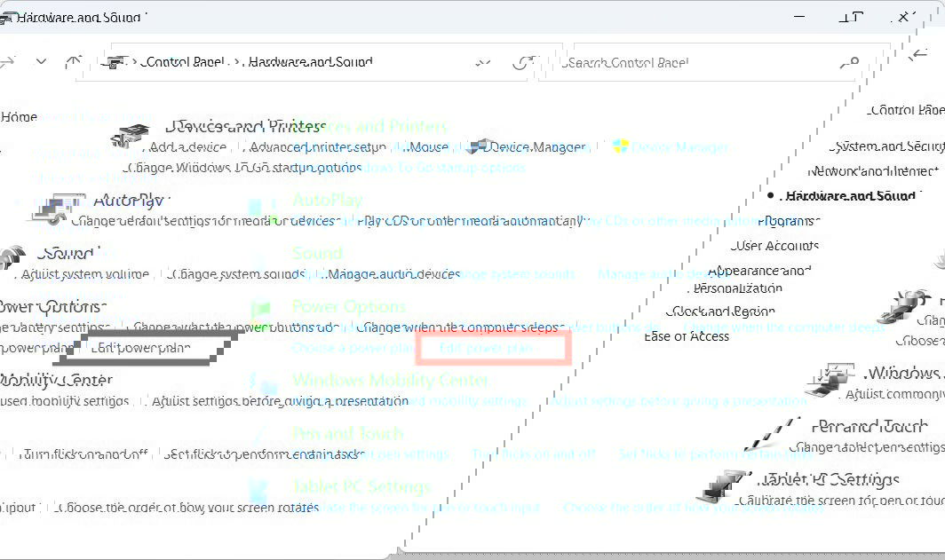Image resolution: width=945 pixels, height=560 pixels.
Task: Open Clock and Region in the sidebar
Action: 721,312
